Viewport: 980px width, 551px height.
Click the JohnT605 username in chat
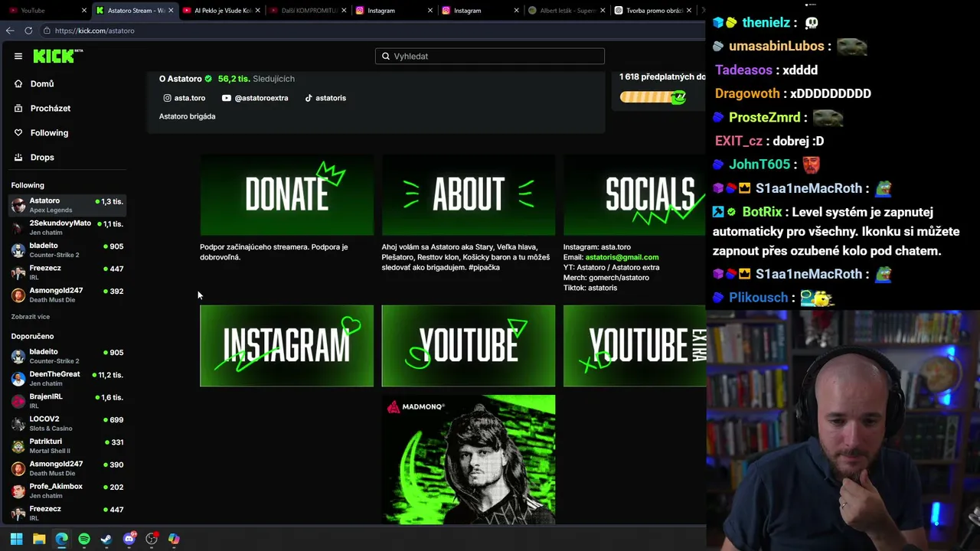[x=759, y=165]
